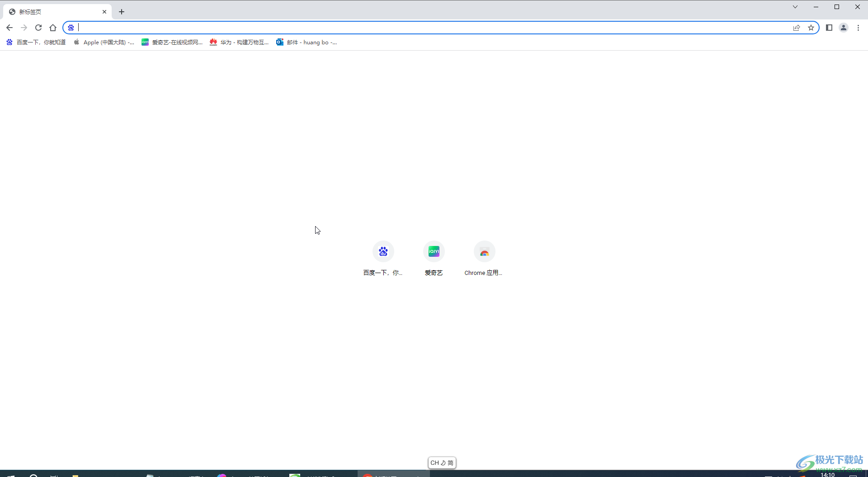The height and width of the screenshot is (477, 868).
Task: Minimize the Chrome window
Action: [x=816, y=7]
